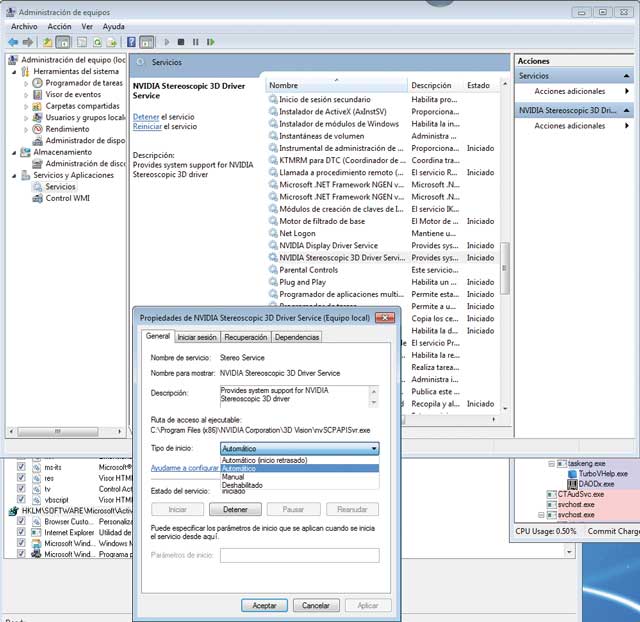The image size is (640, 622).
Task: Uncheck the vbscript entry checkbox
Action: coord(21,500)
